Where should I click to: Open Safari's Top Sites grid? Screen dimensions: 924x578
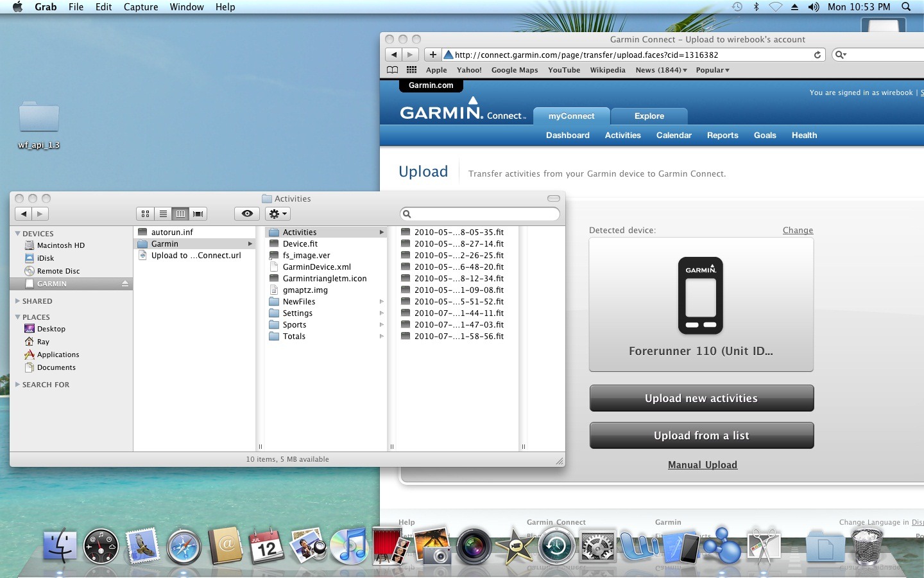pyautogui.click(x=411, y=70)
